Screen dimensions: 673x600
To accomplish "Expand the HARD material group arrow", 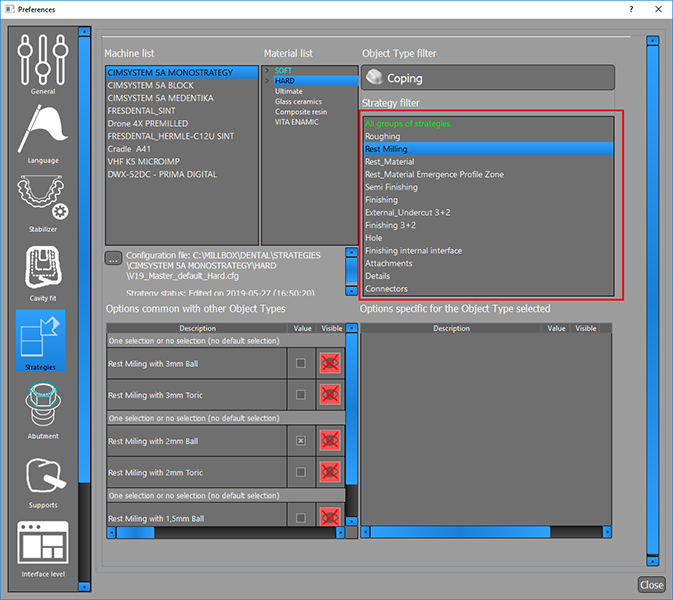I will (x=267, y=81).
